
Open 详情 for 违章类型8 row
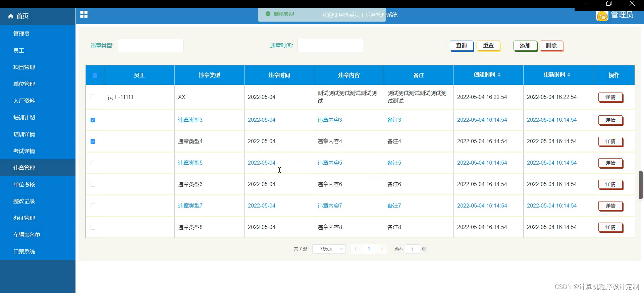click(x=610, y=227)
